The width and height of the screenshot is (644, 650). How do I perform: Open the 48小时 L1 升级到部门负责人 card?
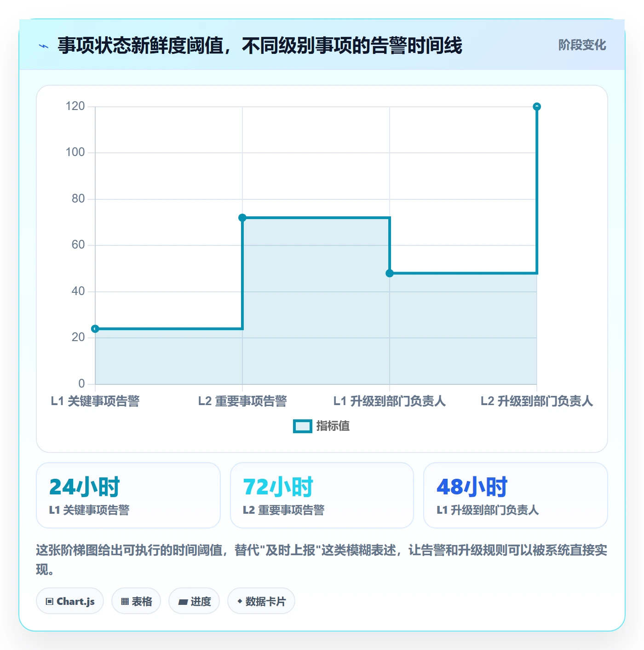pyautogui.click(x=516, y=495)
